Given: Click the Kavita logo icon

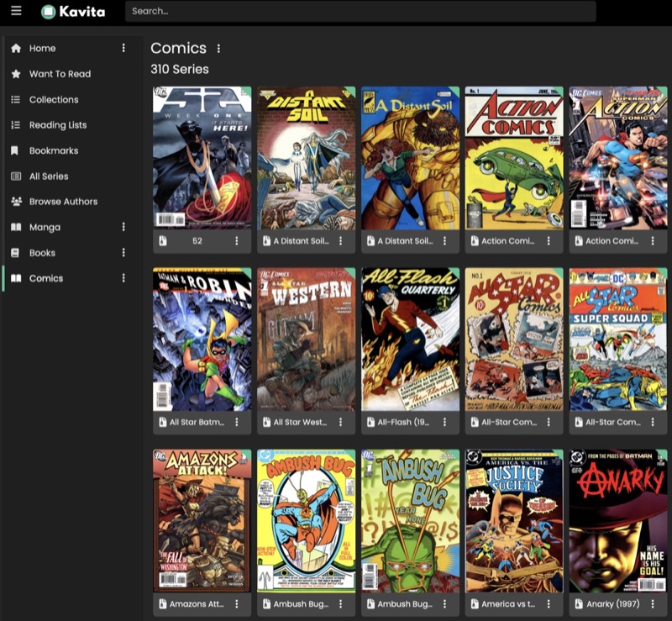Looking at the screenshot, I should 49,12.
